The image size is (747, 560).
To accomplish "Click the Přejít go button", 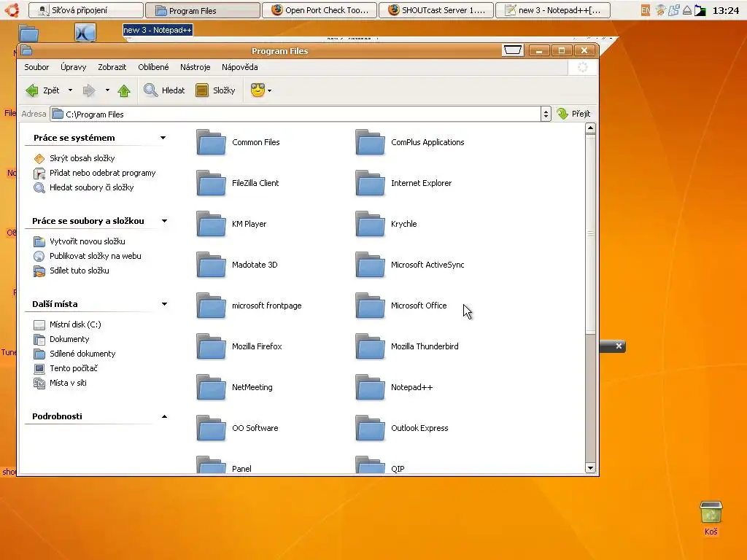I will (574, 113).
